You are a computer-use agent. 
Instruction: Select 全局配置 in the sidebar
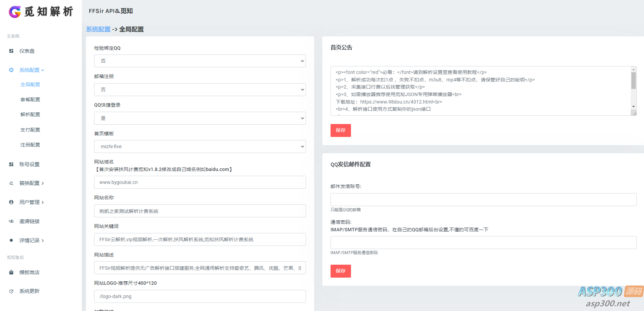point(30,84)
